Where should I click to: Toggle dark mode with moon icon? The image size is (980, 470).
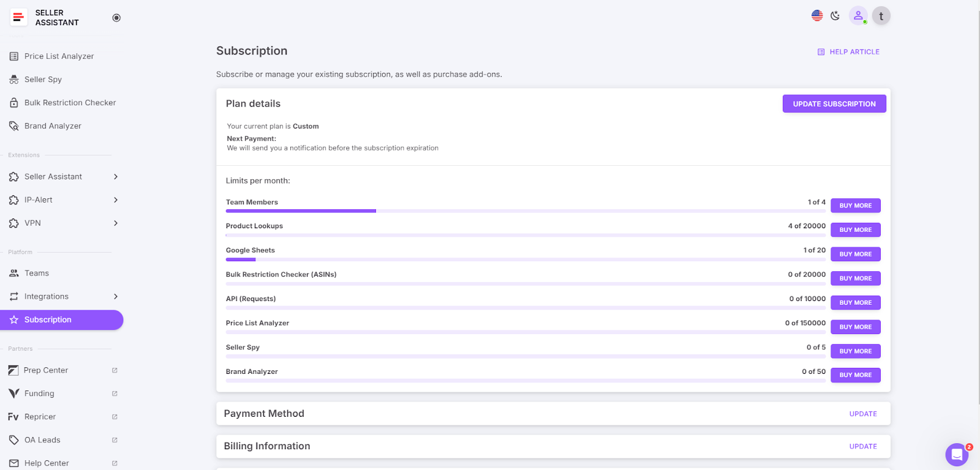tap(835, 16)
